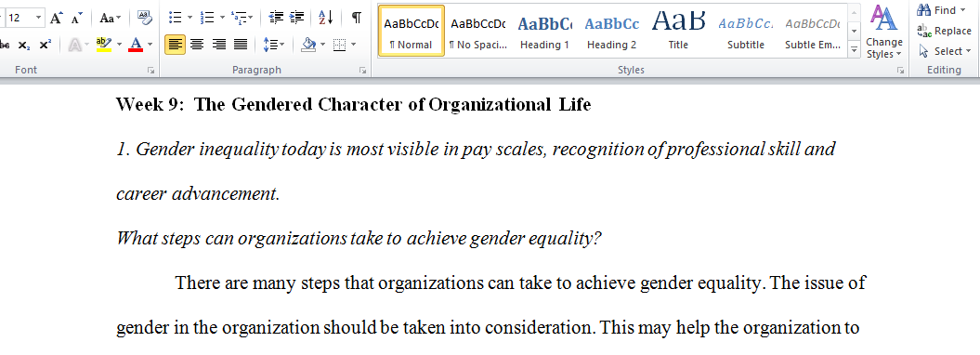Apply the Title style
The height and width of the screenshot is (355, 980).
coord(678,31)
